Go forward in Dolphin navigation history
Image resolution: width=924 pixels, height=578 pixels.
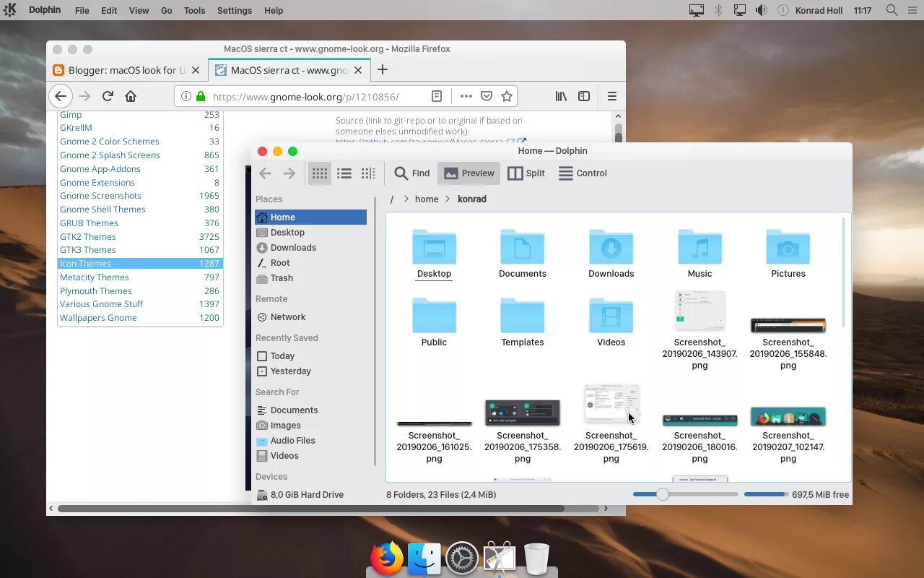pos(289,173)
